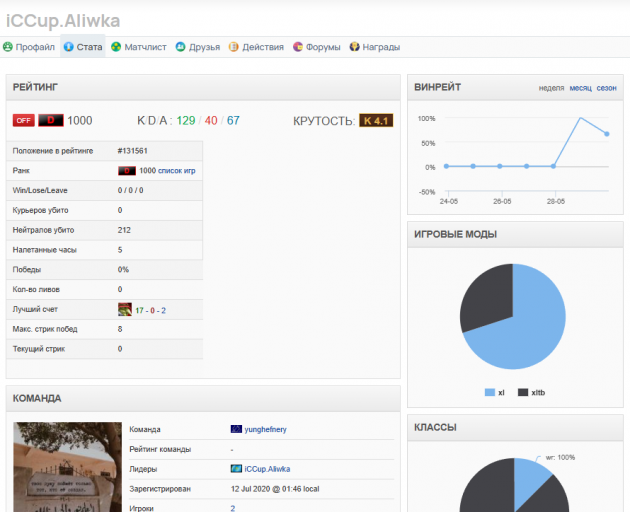Click the first winrate chart data point
This screenshot has height=512, width=630.
click(x=446, y=166)
